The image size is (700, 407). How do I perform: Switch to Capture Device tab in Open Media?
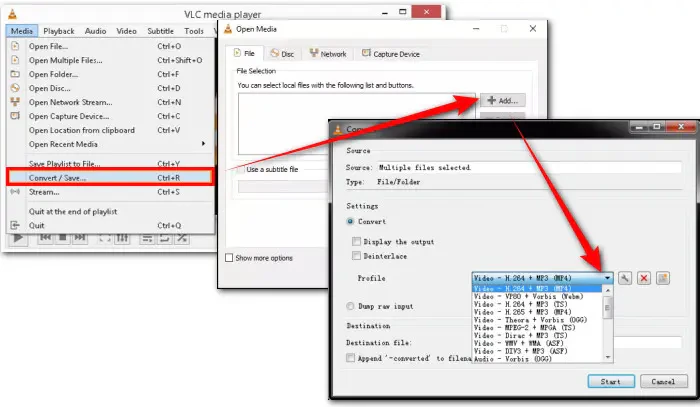point(391,54)
